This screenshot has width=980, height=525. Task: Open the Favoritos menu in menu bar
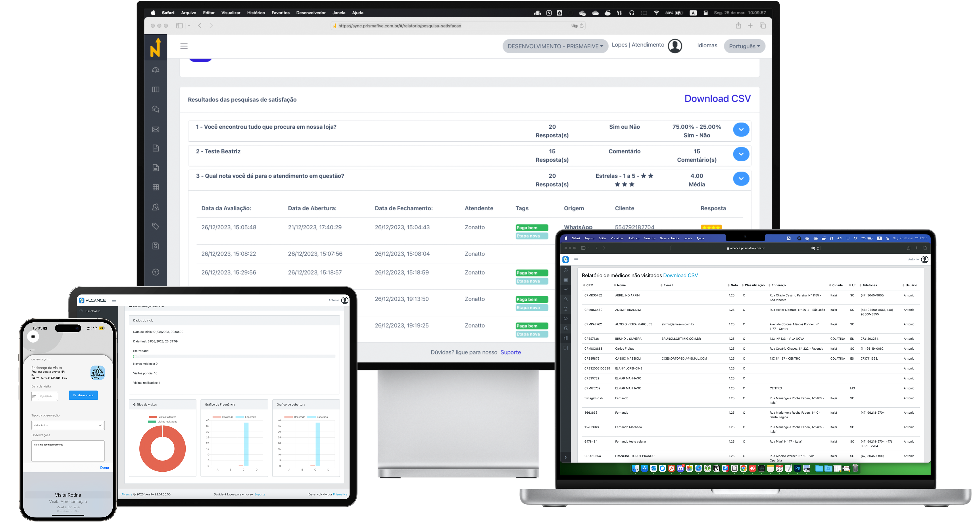point(280,13)
